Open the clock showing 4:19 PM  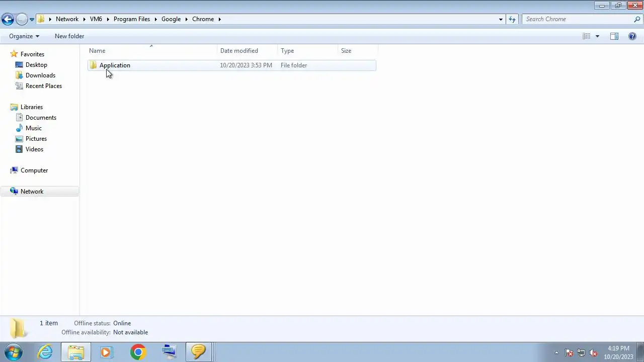tap(618, 352)
